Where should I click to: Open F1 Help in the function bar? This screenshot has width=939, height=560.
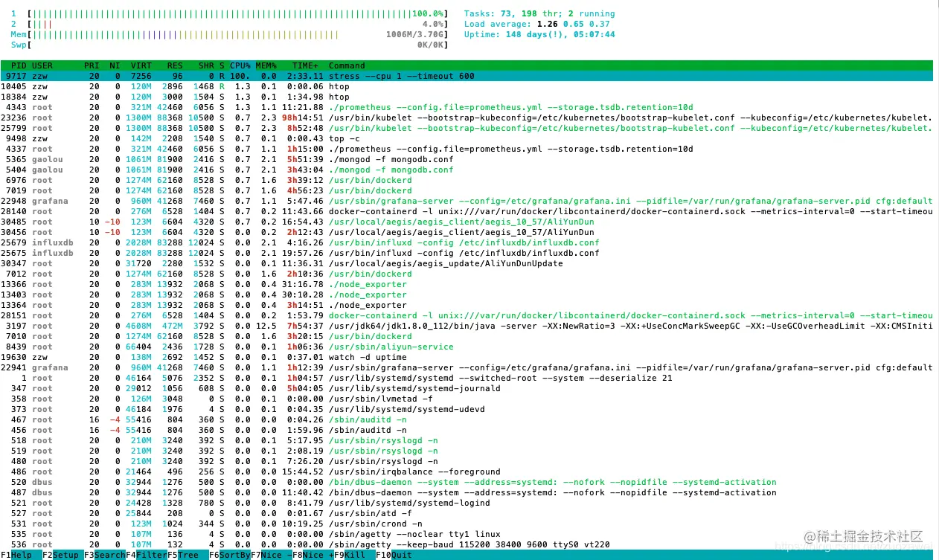(x=21, y=555)
